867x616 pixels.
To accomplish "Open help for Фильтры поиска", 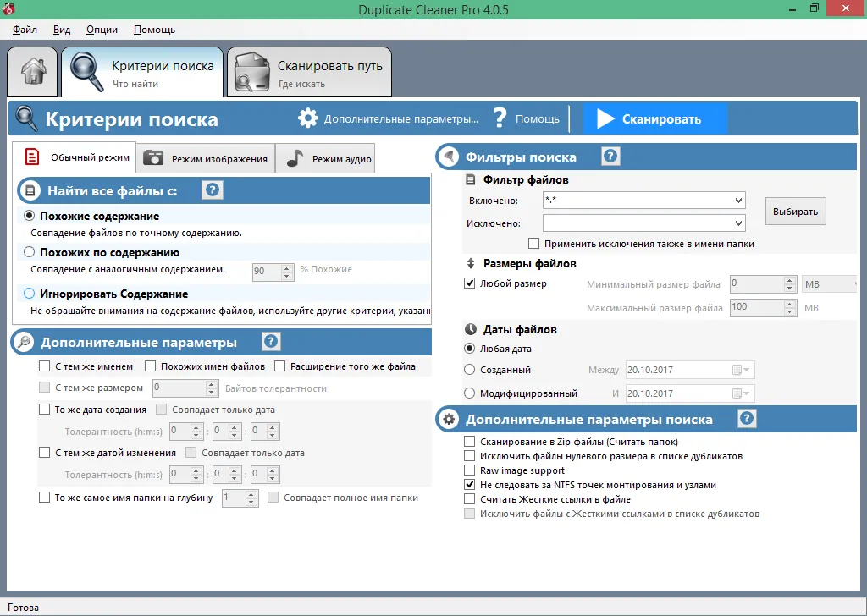I will 610,157.
